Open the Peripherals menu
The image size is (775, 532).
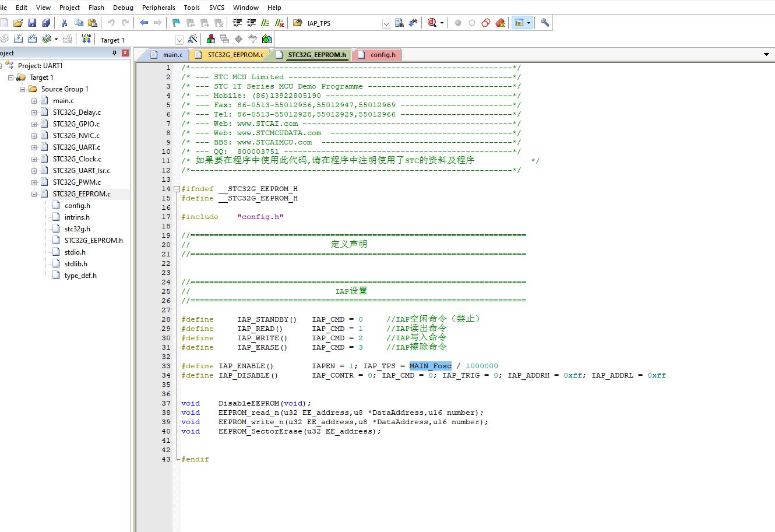(158, 8)
